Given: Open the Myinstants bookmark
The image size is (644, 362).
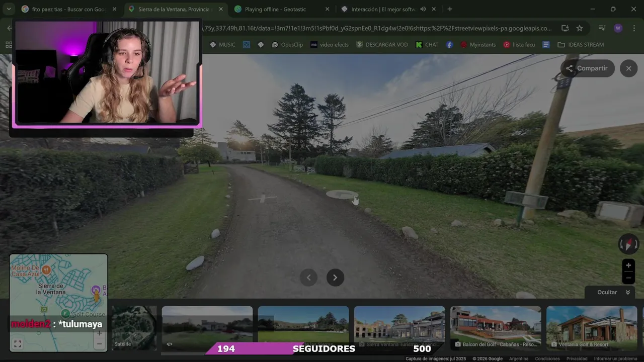Looking at the screenshot, I should tap(478, 45).
